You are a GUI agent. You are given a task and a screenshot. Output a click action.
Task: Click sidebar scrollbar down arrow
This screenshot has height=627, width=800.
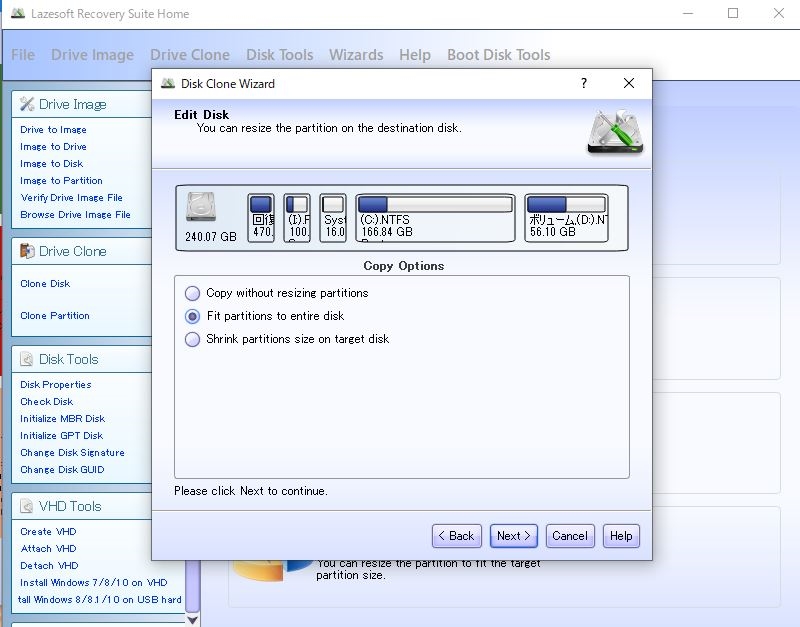pos(192,620)
